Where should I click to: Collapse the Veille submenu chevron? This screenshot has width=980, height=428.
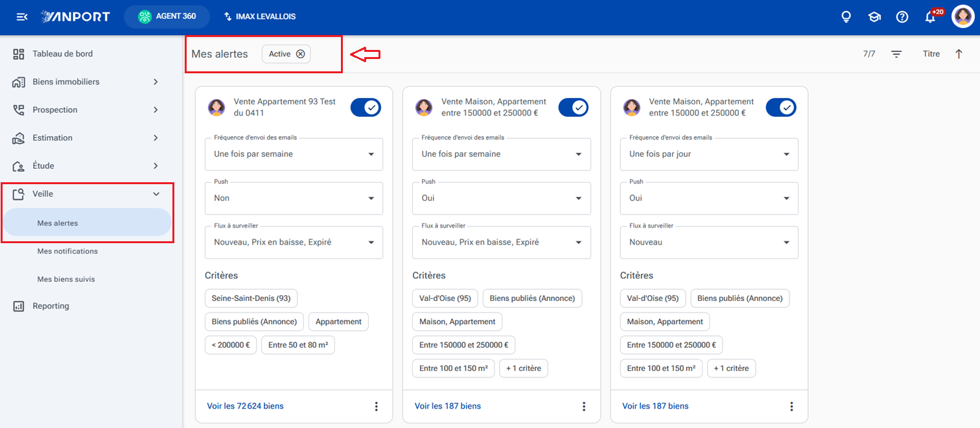[156, 194]
